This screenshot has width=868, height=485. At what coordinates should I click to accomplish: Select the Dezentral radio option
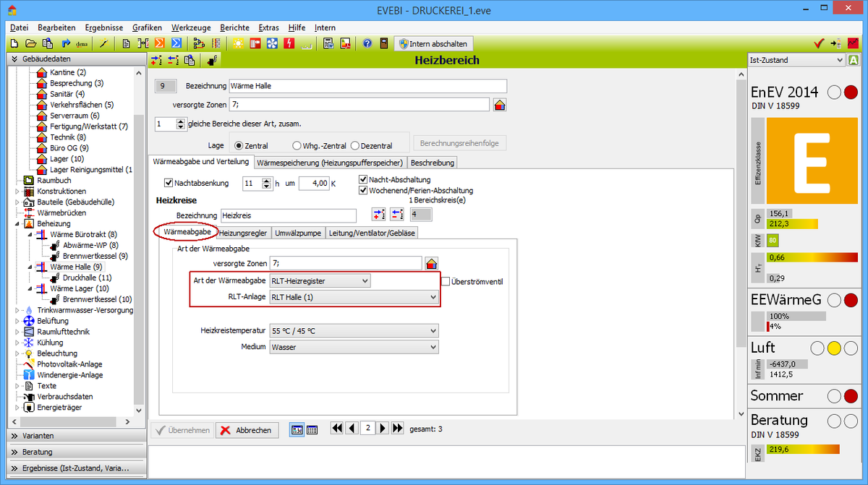(354, 145)
